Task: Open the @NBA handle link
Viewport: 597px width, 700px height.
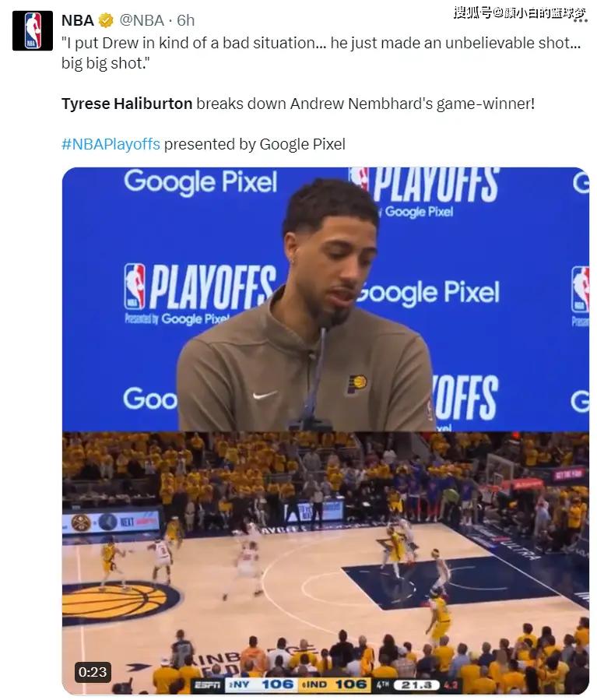Action: tap(142, 20)
